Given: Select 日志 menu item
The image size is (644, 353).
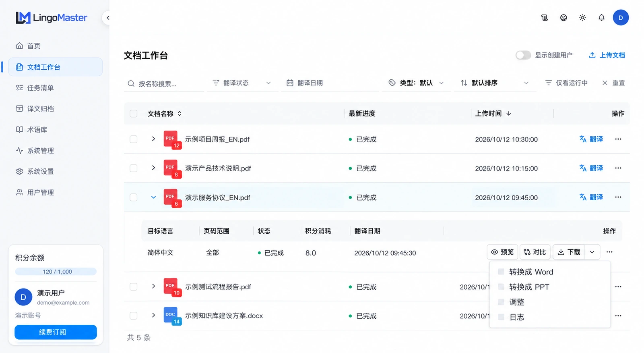Looking at the screenshot, I should pyautogui.click(x=550, y=318).
